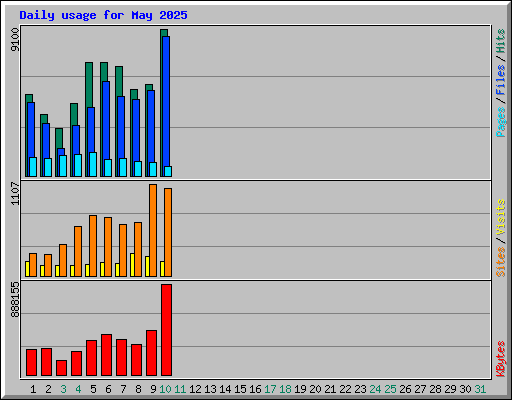Click green day label 25 on x-axis

pos(390,389)
